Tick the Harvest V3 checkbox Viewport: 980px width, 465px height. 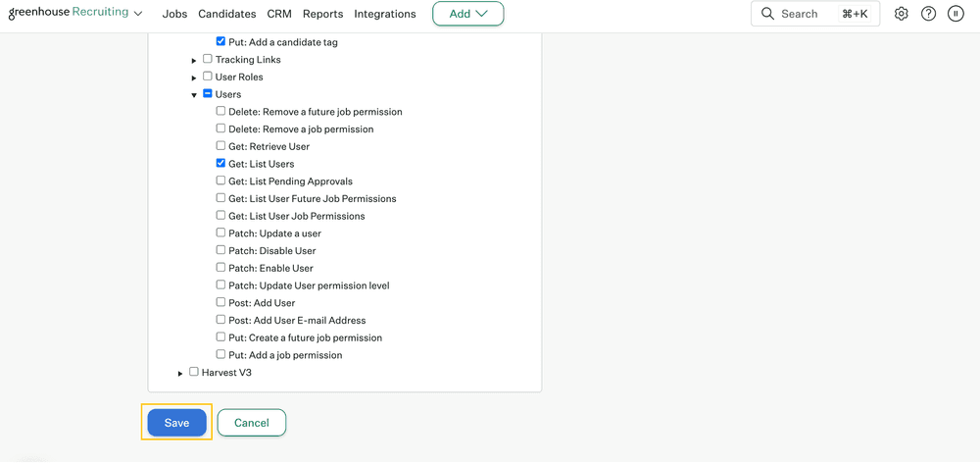[x=194, y=372]
